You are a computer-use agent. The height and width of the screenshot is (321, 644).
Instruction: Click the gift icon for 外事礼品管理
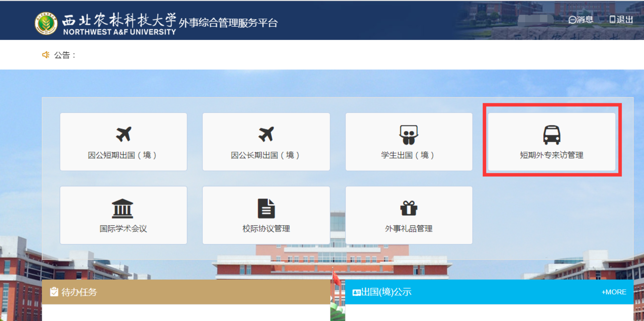pyautogui.click(x=409, y=208)
